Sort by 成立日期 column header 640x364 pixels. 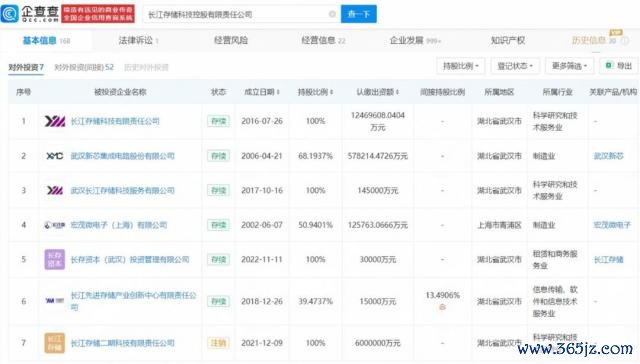pyautogui.click(x=262, y=92)
